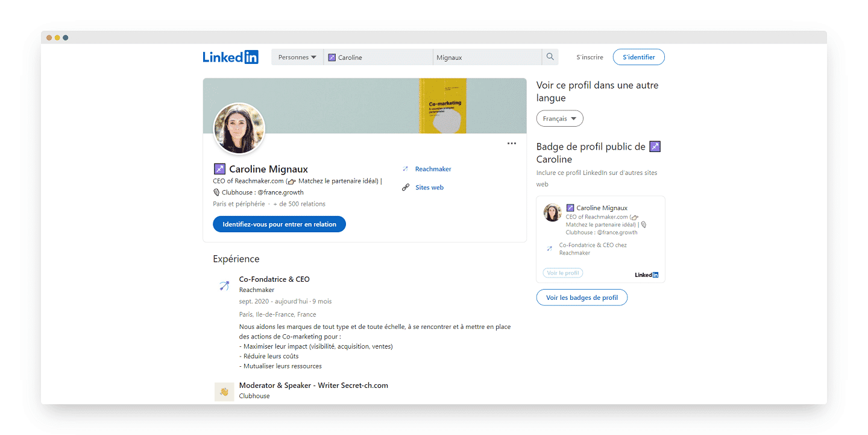868x435 pixels.
Task: Click the purple arrow emoji in first name field
Action: point(332,57)
